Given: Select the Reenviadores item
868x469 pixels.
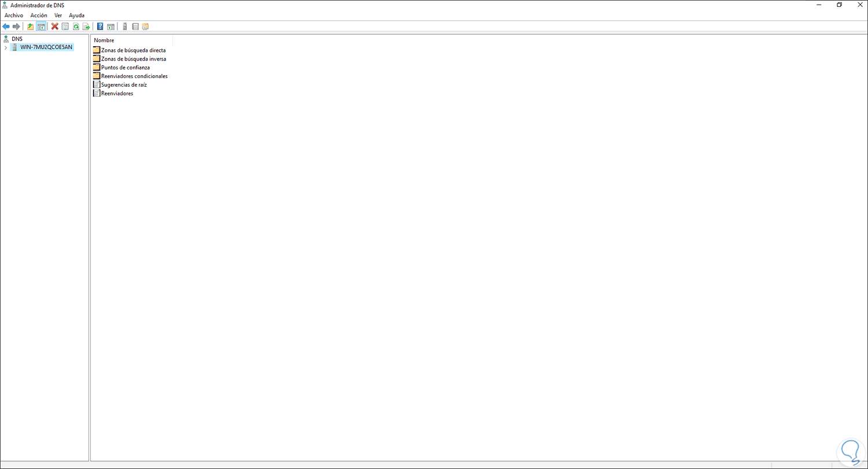Looking at the screenshot, I should [113, 94].
